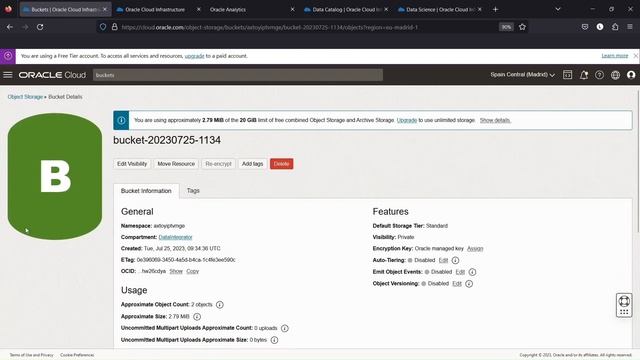Click the Pocket save icon in toolbar
This screenshot has width=640, height=360.
coord(585,27)
